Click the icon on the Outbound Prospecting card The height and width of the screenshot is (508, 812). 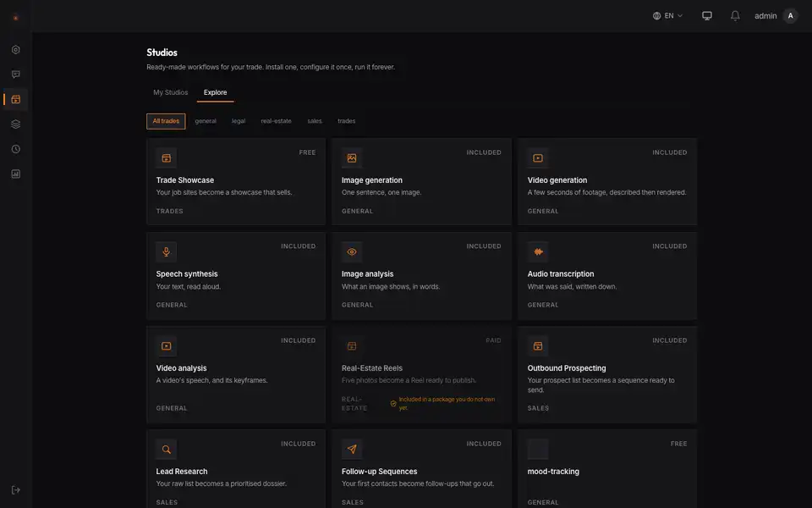coord(538,346)
